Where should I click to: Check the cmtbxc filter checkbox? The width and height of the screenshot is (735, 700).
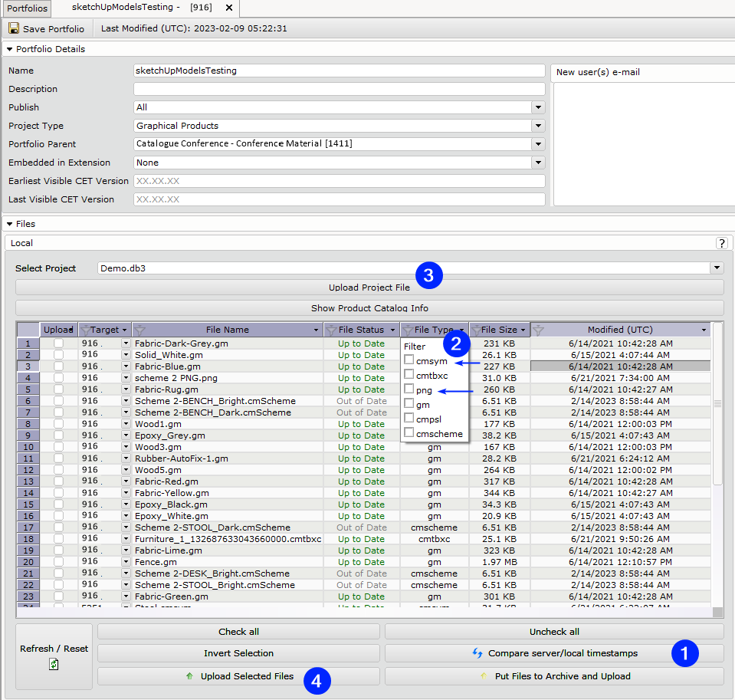(409, 374)
